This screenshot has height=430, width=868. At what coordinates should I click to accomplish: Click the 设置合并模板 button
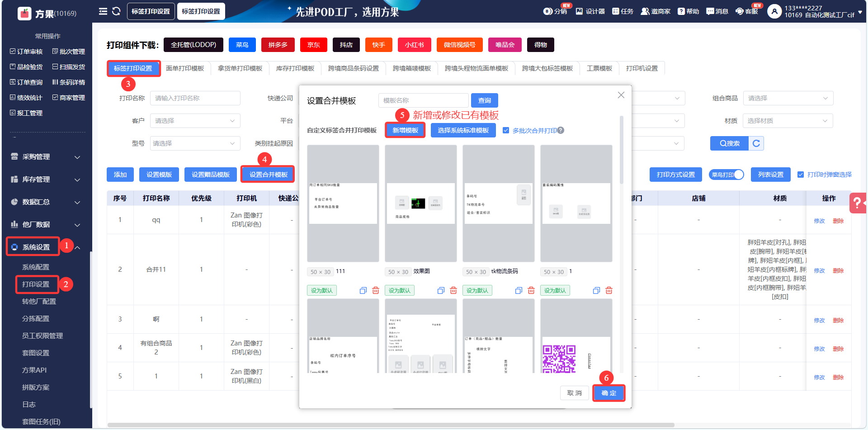pos(268,175)
